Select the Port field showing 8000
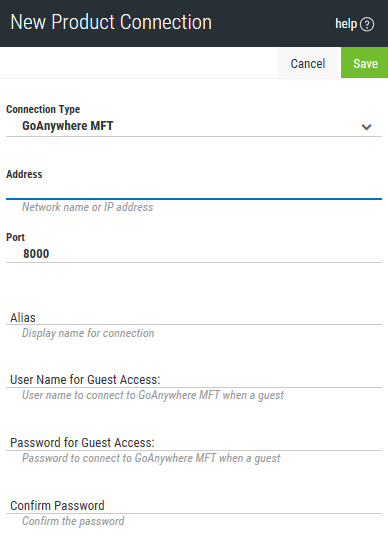The width and height of the screenshot is (388, 541). coord(194,254)
